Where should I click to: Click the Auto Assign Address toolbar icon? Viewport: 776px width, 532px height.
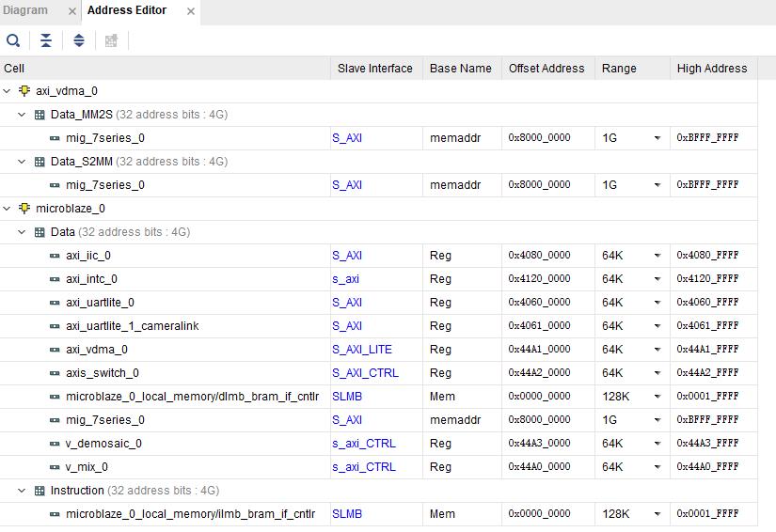point(111,40)
